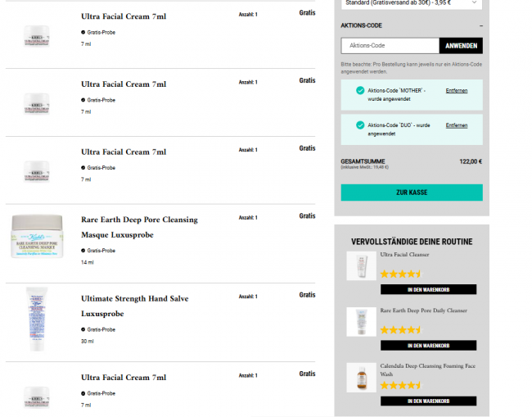
Task: Open Rare Earth Deep Pore Cleansing Masque thumbnail
Action: [x=37, y=236]
